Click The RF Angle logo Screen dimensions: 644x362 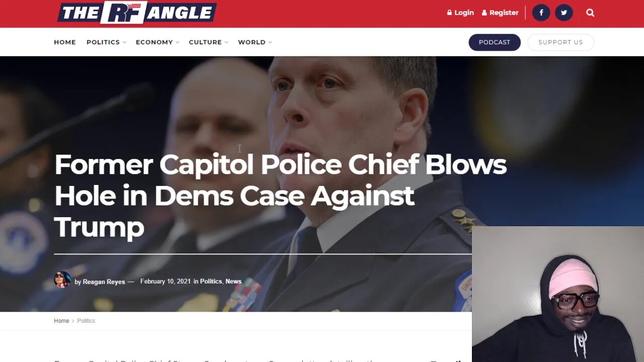(137, 13)
